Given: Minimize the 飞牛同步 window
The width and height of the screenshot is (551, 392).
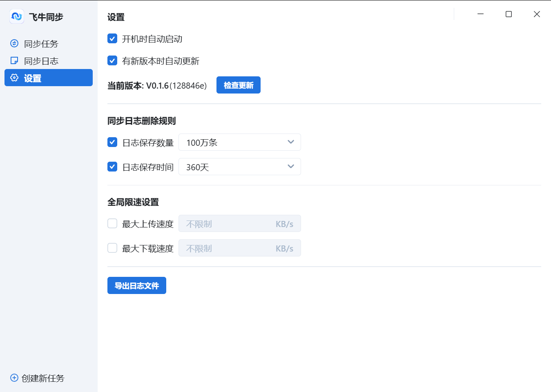Looking at the screenshot, I should point(481,14).
